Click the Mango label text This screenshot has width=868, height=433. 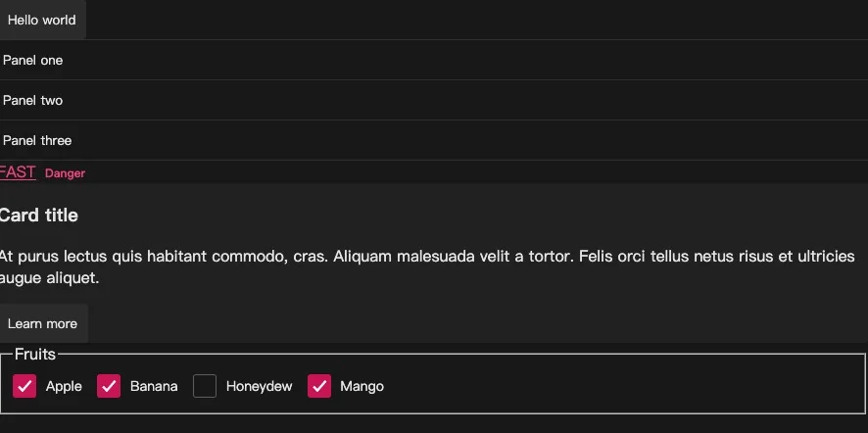click(x=362, y=387)
